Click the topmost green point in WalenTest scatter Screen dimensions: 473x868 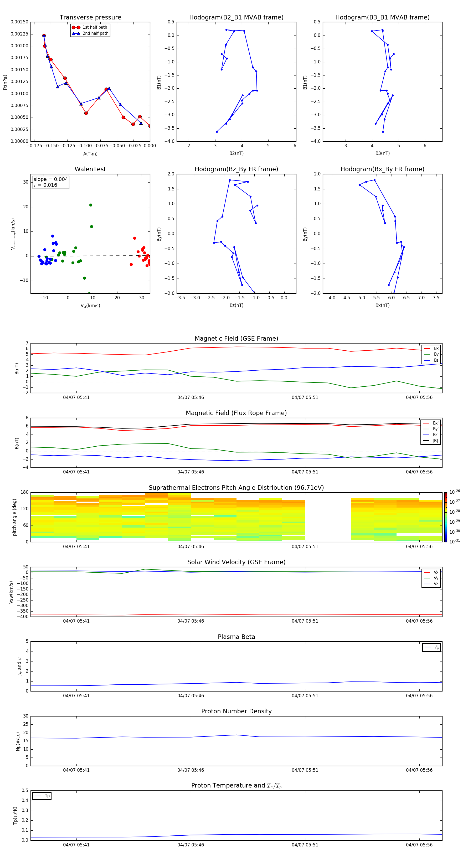[91, 205]
